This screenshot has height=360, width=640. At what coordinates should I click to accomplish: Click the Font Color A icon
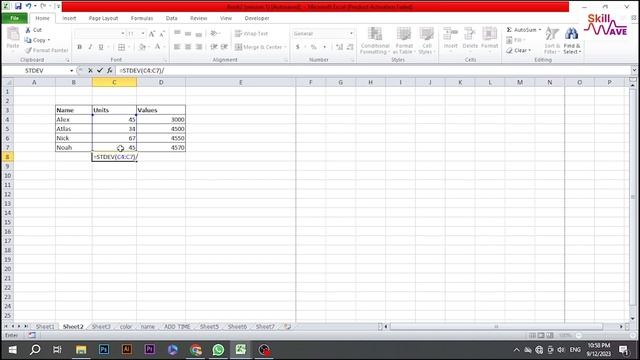click(x=157, y=47)
